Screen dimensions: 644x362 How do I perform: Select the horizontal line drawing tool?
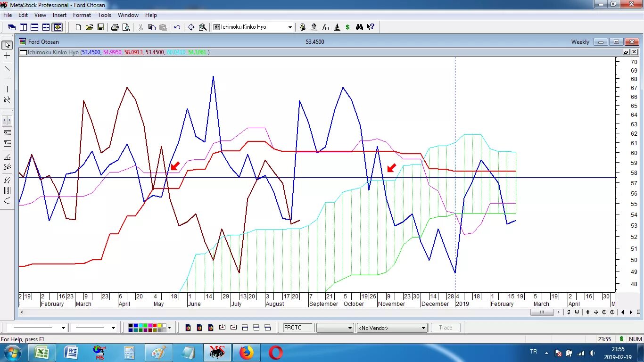point(7,79)
